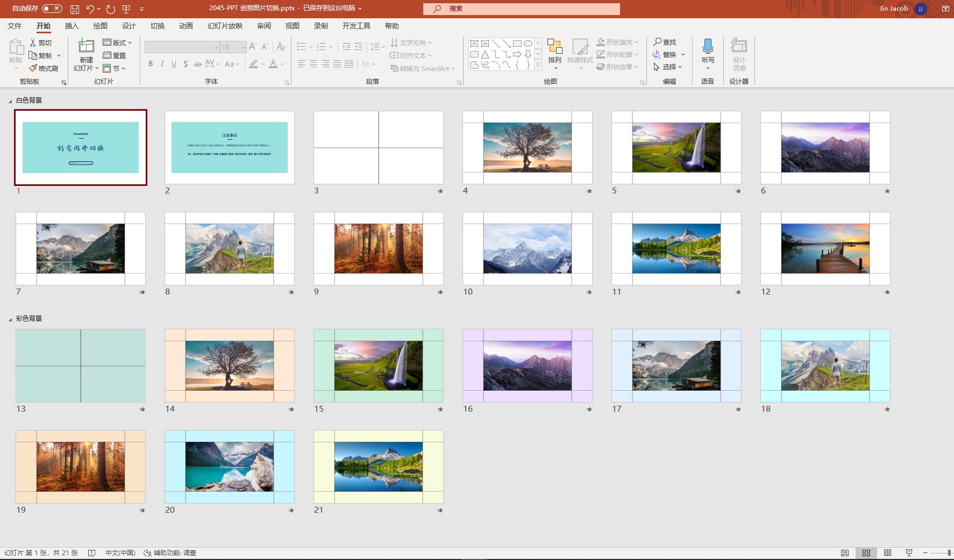Open the Arrange (排列) menu
The height and width of the screenshot is (560, 954).
pos(555,53)
